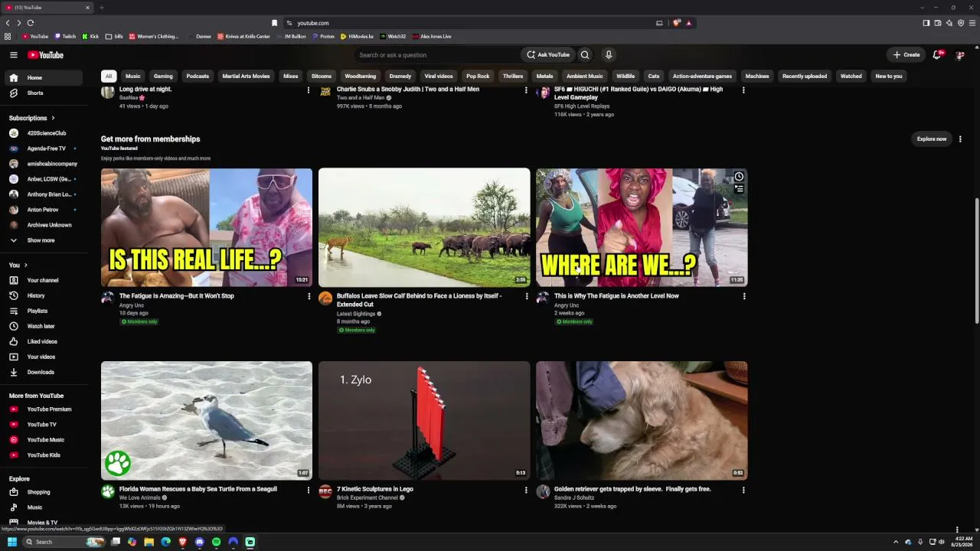The image size is (980, 551).
Task: Open more actions for memberships section
Action: point(960,139)
